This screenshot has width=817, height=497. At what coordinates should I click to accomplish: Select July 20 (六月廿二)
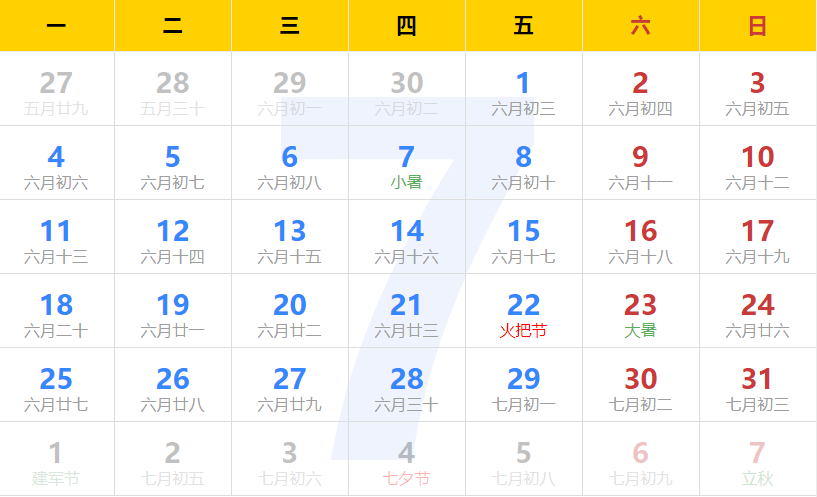[x=290, y=310]
